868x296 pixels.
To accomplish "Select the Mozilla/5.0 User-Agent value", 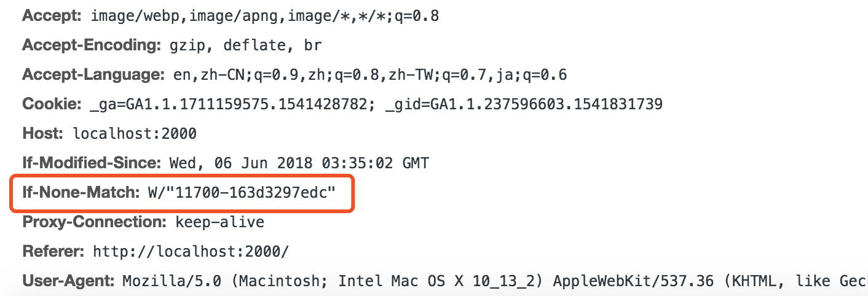I will pos(492,281).
